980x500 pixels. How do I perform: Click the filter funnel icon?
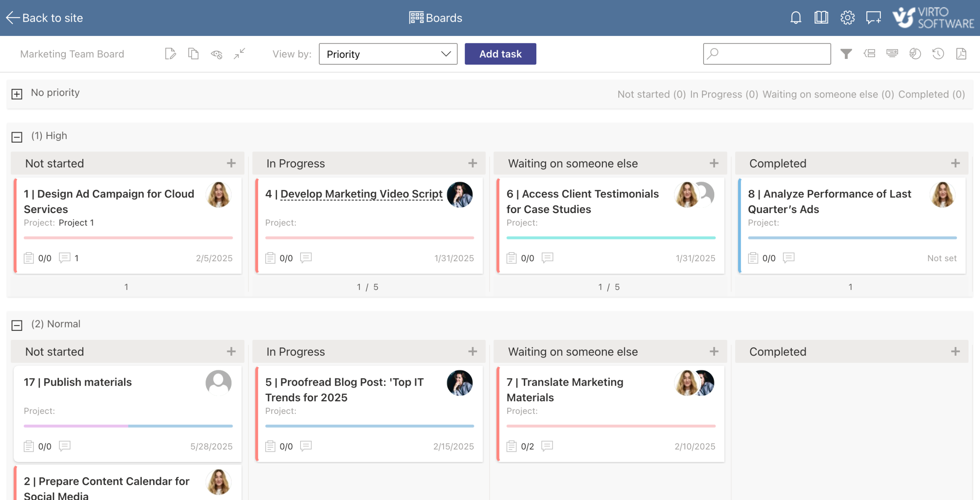point(846,54)
